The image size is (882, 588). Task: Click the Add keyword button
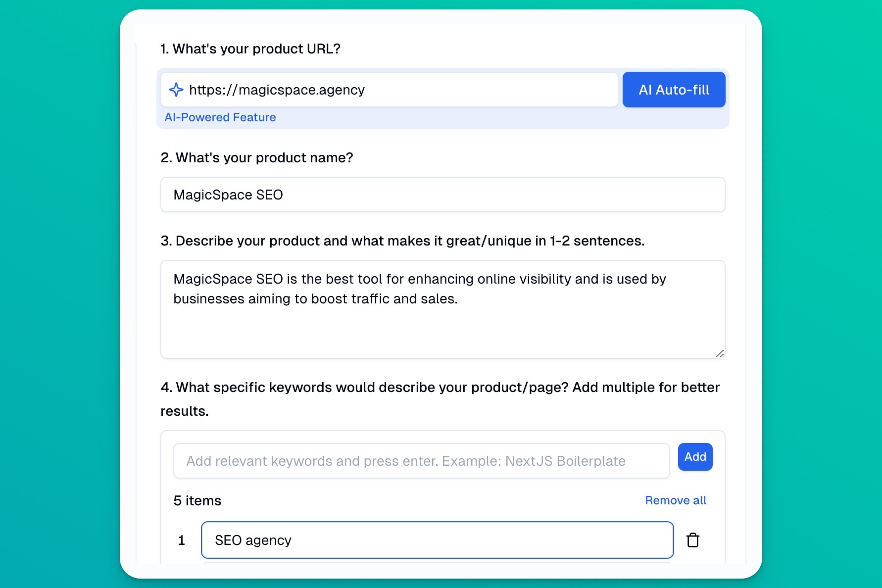click(x=695, y=457)
